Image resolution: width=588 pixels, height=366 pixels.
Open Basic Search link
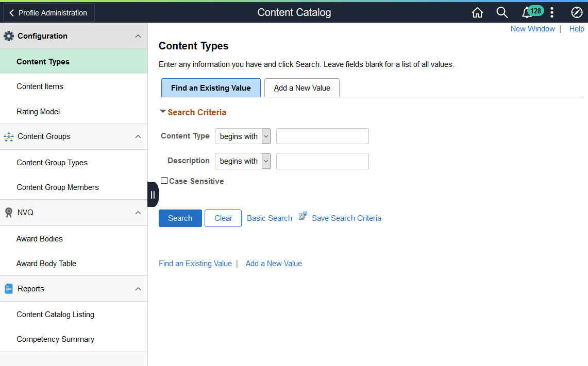(x=269, y=218)
